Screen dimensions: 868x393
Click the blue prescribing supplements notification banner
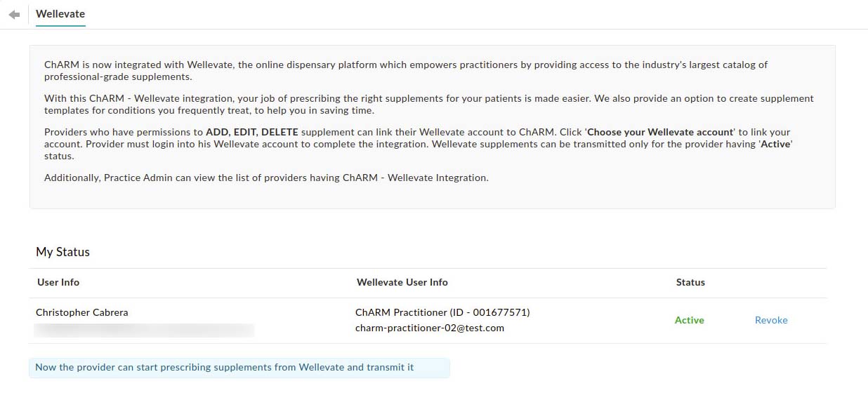[239, 368]
